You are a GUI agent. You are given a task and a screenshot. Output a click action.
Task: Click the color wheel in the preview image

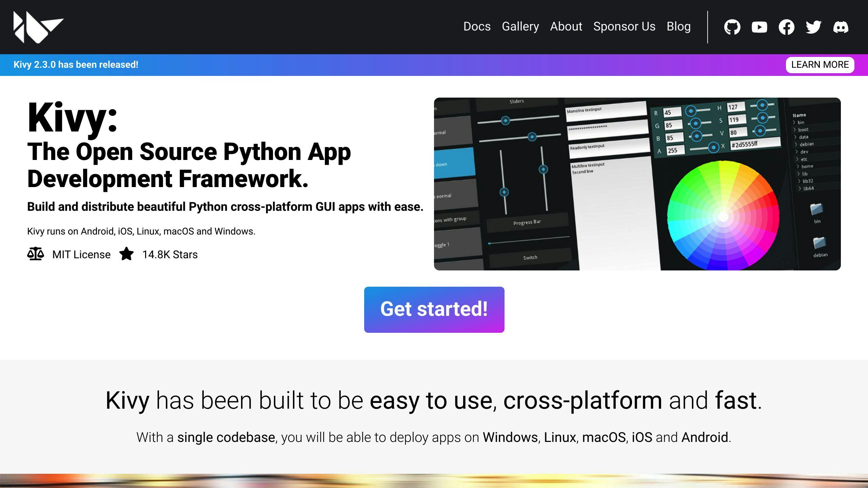pos(723,216)
